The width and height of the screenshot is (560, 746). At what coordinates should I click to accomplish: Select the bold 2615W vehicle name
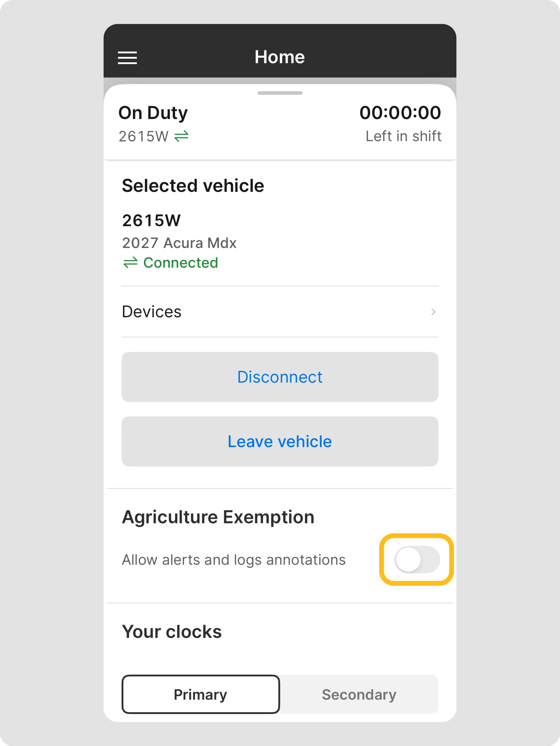tap(151, 220)
